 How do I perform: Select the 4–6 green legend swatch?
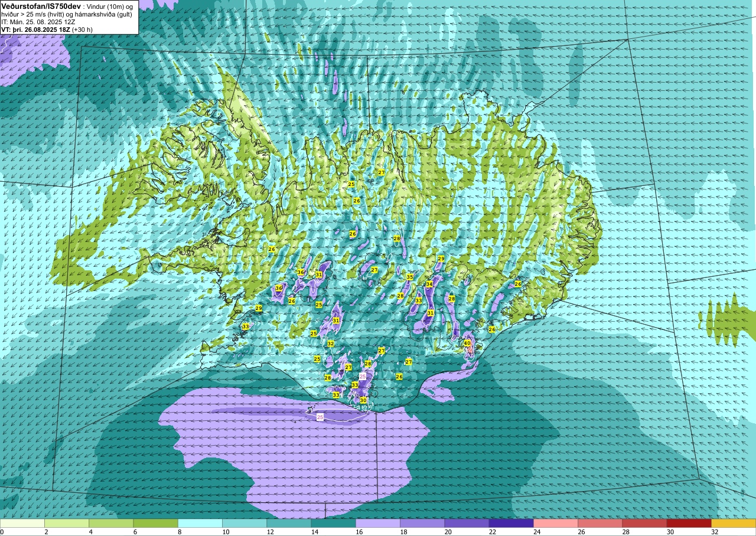(x=111, y=523)
